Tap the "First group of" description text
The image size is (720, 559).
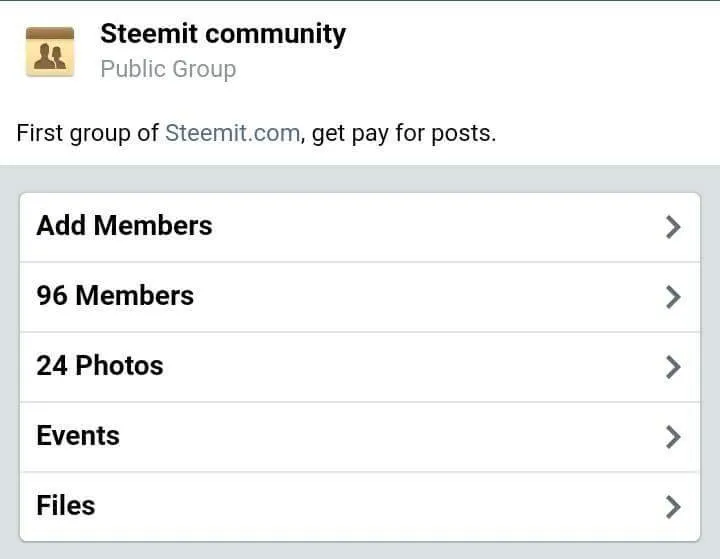point(88,133)
